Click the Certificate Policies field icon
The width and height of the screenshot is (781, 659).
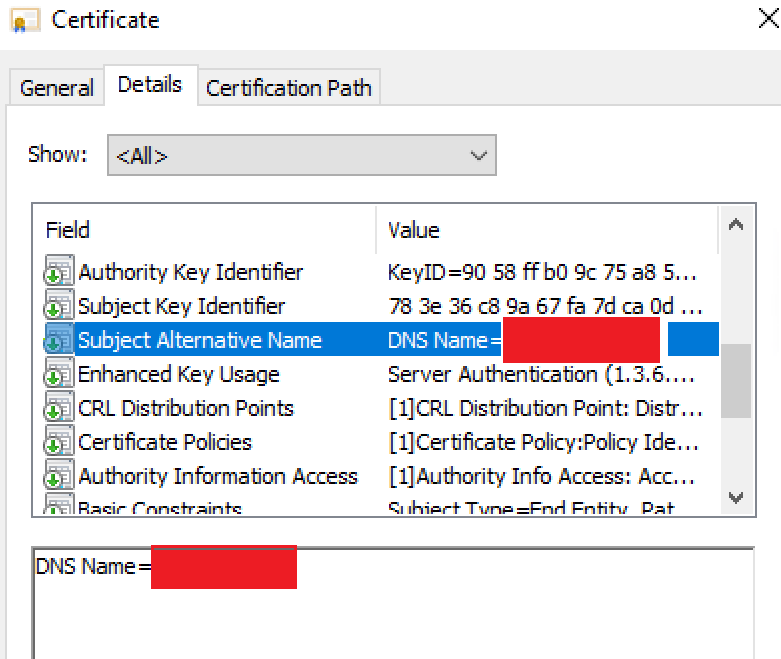coord(59,440)
